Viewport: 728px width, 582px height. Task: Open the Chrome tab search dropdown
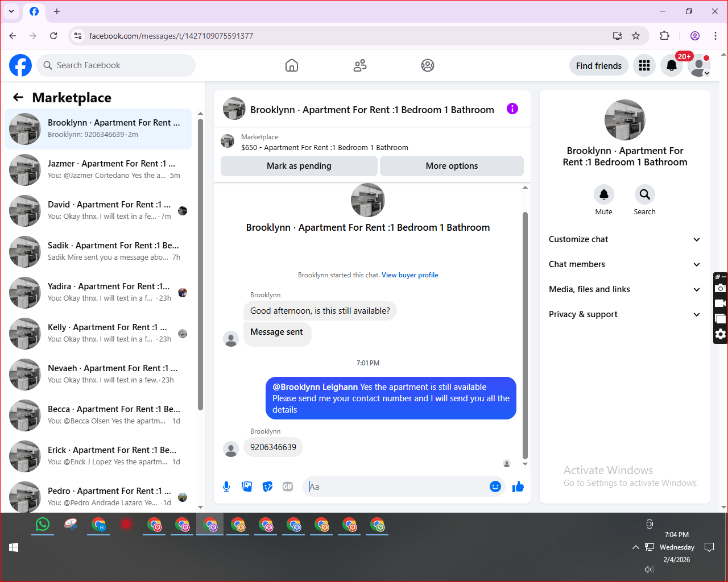11,11
